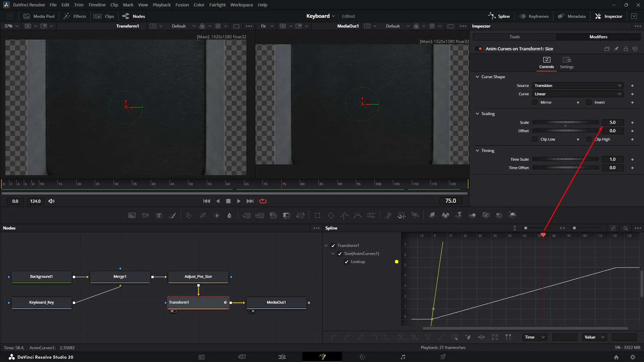This screenshot has width=644, height=362.
Task: Uncheck Transform1 in the Spline tree
Action: 333,246
